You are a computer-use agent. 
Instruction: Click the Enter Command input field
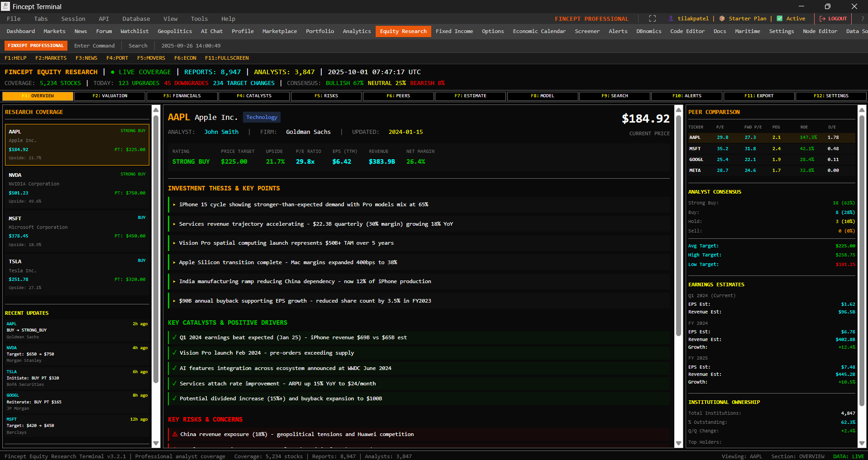pos(95,45)
